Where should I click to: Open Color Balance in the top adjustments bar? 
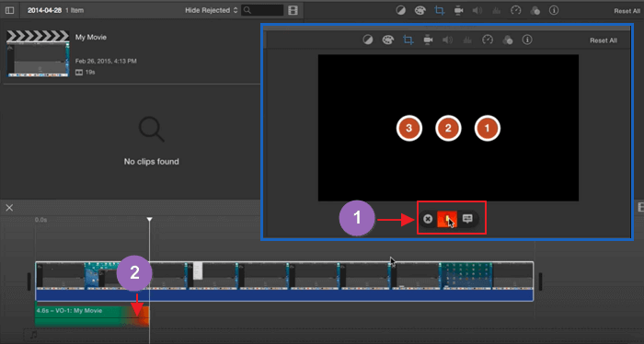point(400,10)
